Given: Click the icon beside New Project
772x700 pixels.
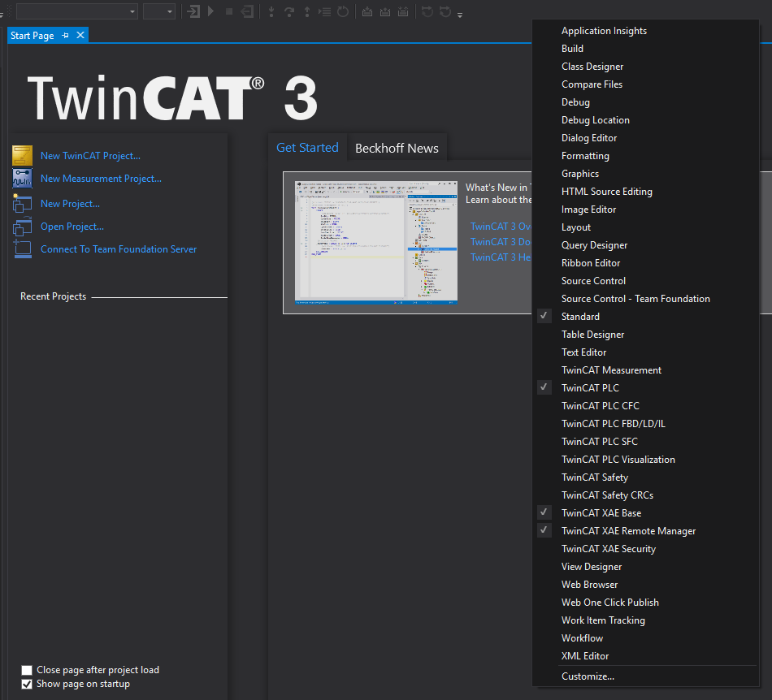Looking at the screenshot, I should pos(23,203).
